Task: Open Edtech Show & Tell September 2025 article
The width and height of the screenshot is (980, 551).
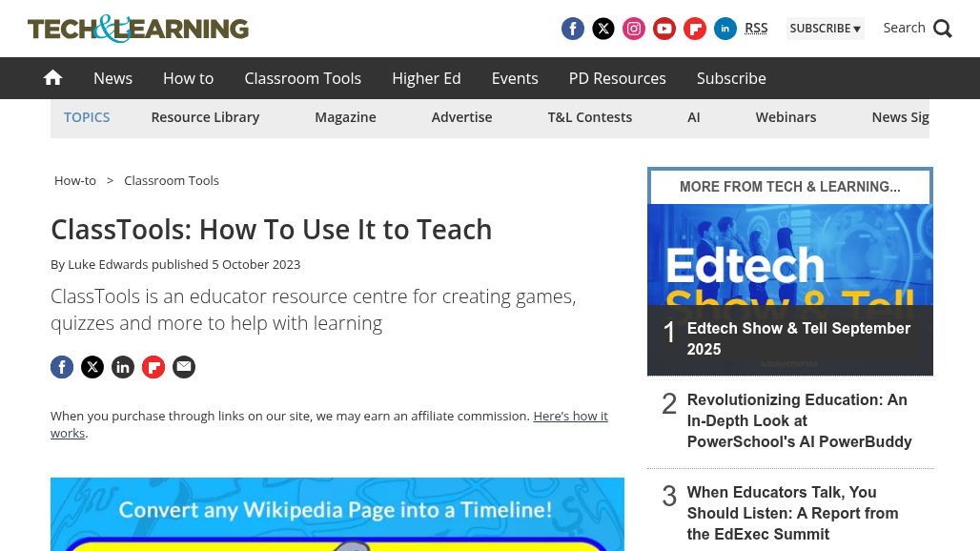Action: pos(799,338)
